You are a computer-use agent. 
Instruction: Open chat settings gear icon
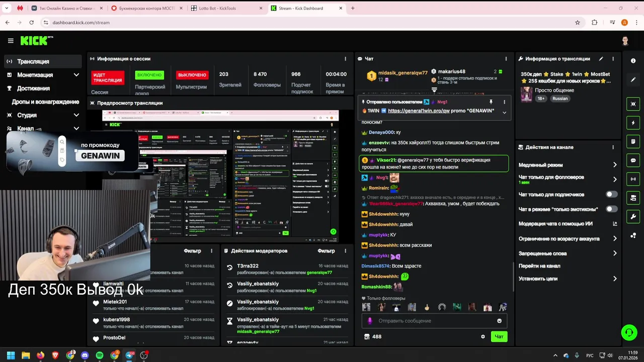pos(483,337)
